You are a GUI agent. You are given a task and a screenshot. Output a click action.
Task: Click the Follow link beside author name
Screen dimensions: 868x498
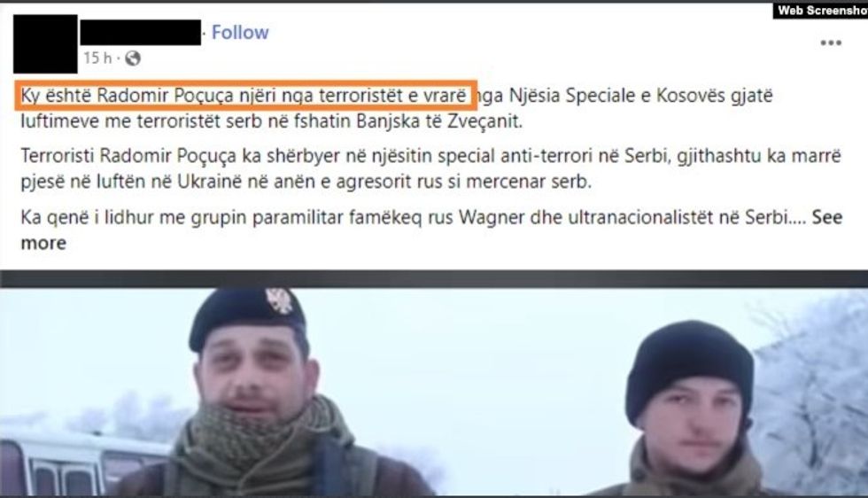pos(240,32)
